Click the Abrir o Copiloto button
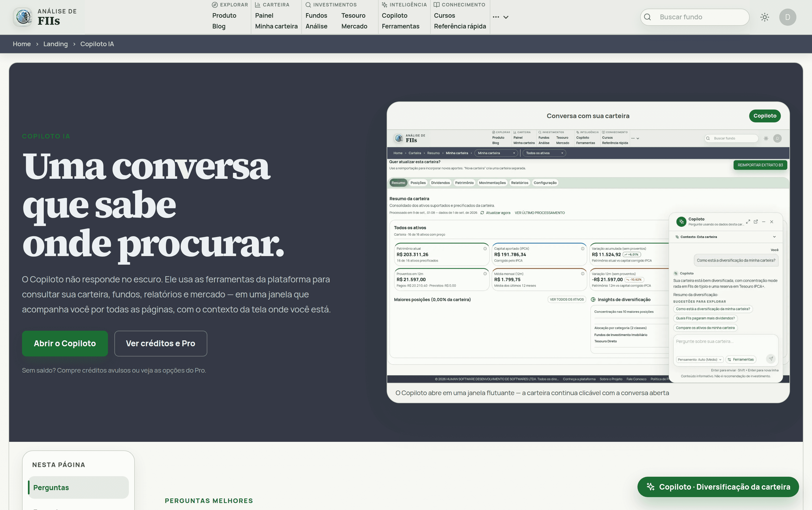 (65, 343)
